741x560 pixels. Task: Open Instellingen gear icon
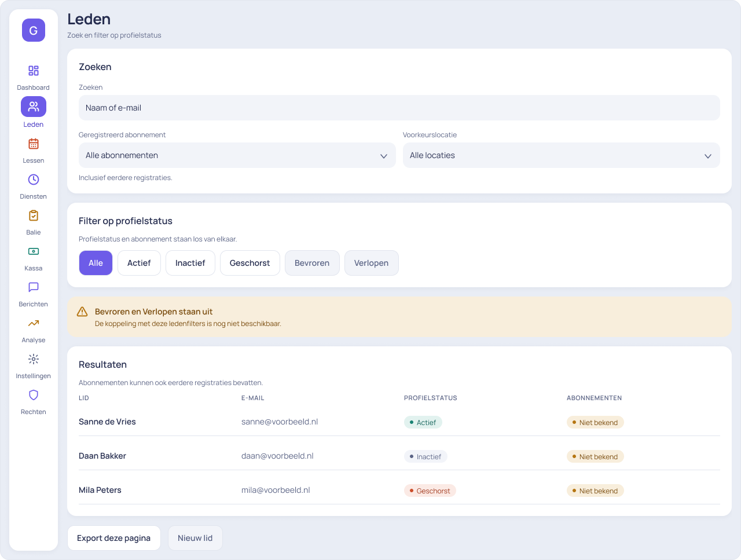click(x=34, y=359)
